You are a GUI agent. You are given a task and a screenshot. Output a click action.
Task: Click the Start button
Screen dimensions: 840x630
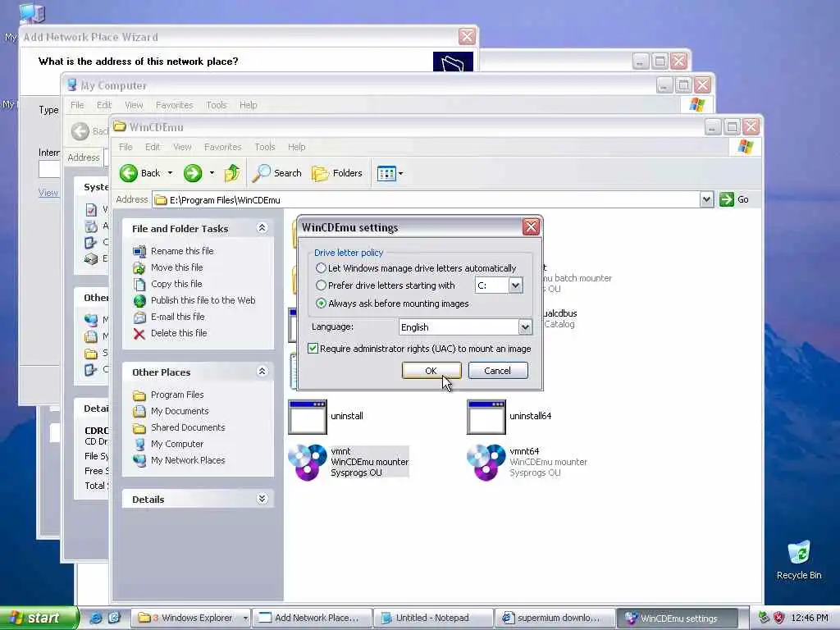point(38,618)
